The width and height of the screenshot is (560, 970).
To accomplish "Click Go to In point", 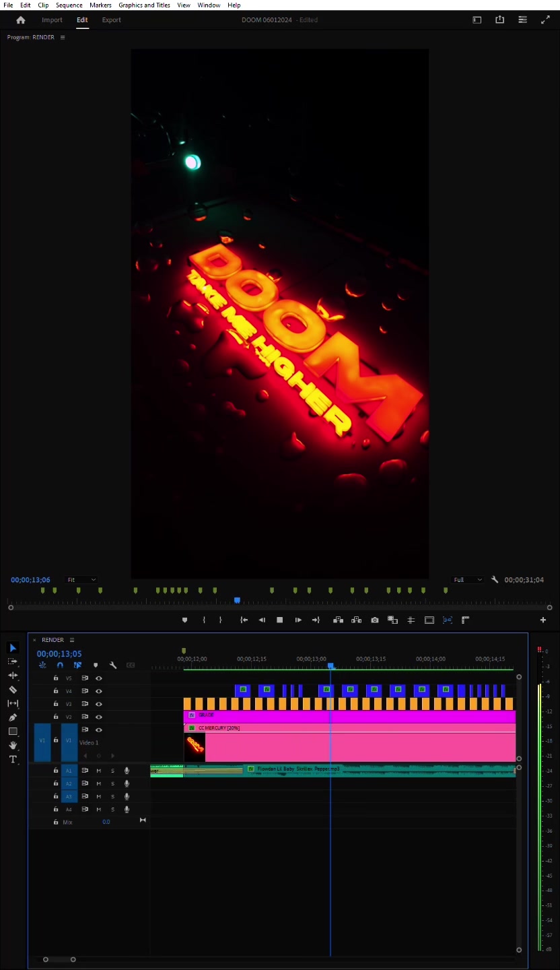I will pos(244,620).
